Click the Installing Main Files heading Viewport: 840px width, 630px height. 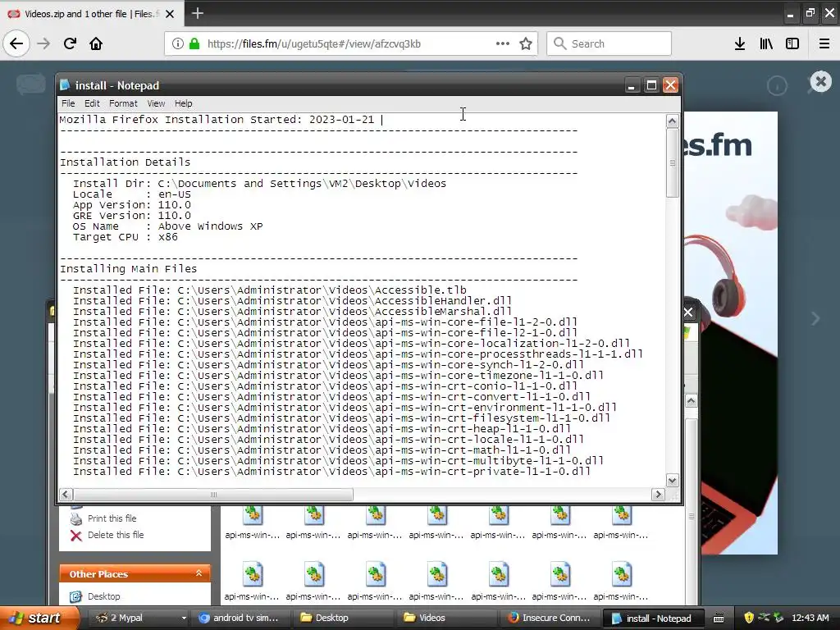(x=128, y=269)
